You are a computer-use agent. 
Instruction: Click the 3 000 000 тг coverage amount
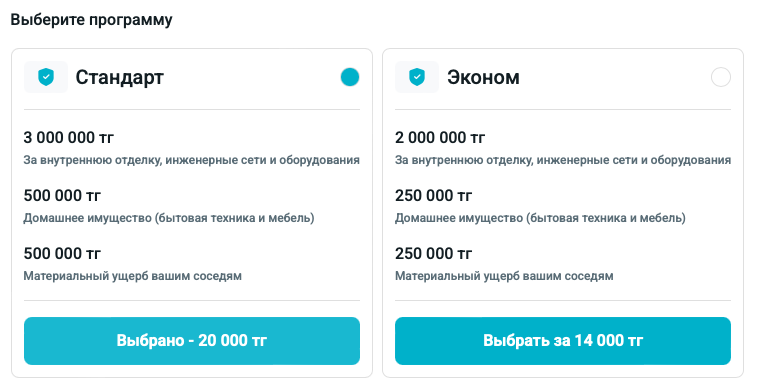(69, 138)
